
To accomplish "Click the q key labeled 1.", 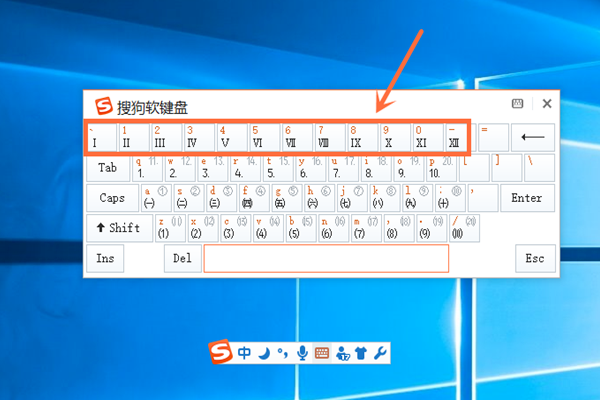I will pyautogui.click(x=147, y=168).
